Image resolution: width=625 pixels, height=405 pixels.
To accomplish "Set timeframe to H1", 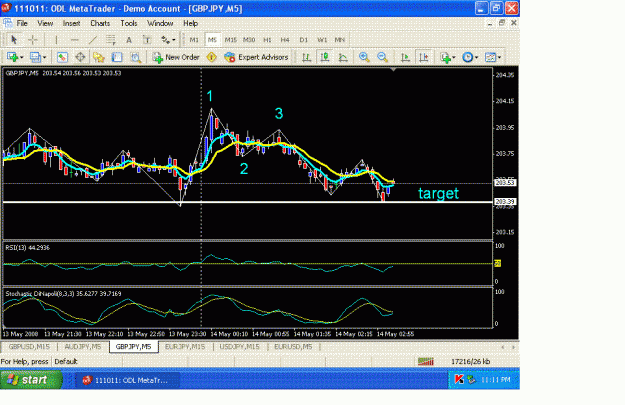I will point(267,40).
